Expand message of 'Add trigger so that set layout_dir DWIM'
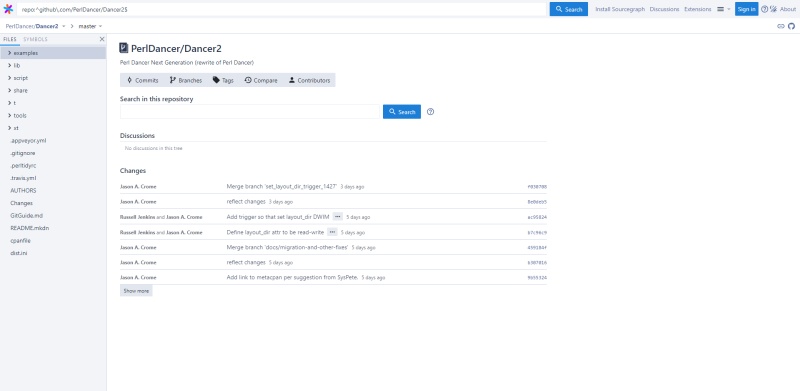Screen dimensions: 800x391 pyautogui.click(x=338, y=217)
